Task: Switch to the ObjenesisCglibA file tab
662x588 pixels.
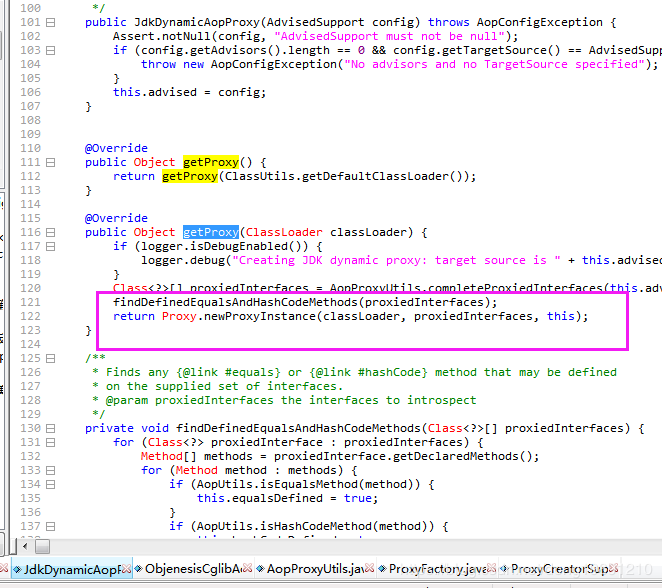Action: pos(193,569)
